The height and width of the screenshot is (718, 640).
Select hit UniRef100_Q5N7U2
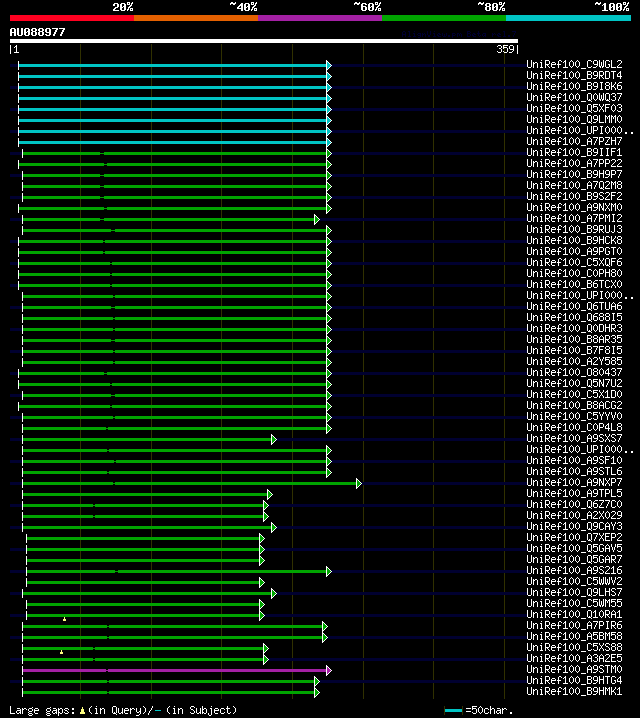click(574, 383)
